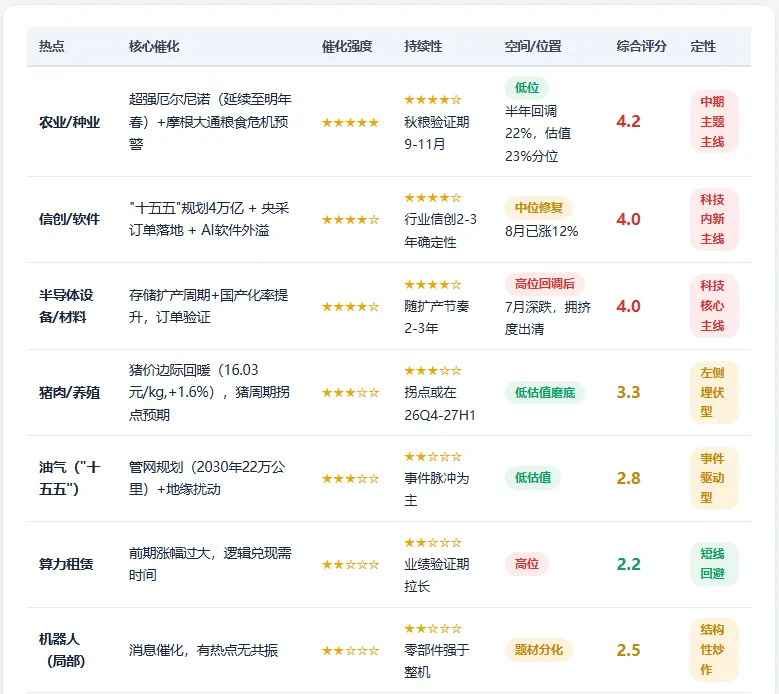779x694 pixels.
Task: Click the 核心催化 column header
Action: click(x=154, y=47)
